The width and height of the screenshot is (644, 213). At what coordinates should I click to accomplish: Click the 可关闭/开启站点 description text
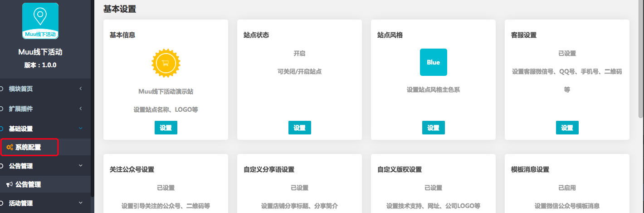point(300,71)
